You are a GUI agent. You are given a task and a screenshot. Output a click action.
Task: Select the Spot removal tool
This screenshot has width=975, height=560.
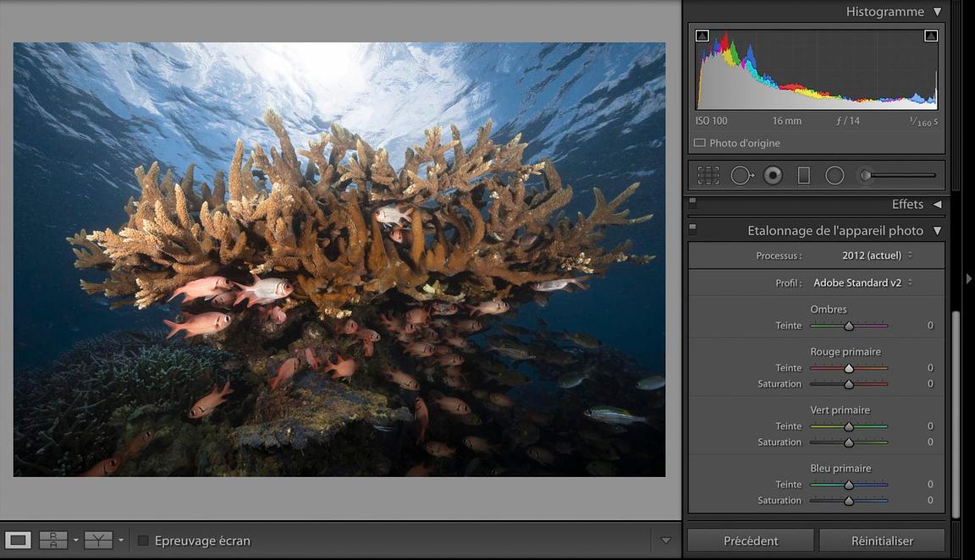(x=741, y=176)
